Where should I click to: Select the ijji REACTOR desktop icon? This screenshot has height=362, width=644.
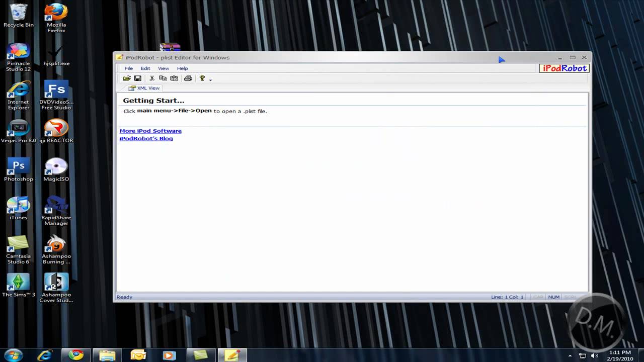coord(56,132)
